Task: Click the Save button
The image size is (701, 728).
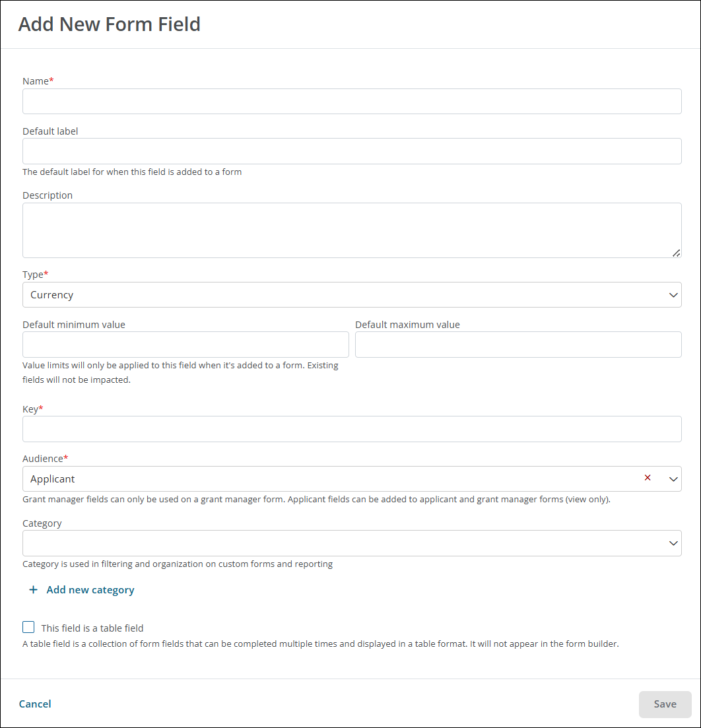Action: [665, 704]
